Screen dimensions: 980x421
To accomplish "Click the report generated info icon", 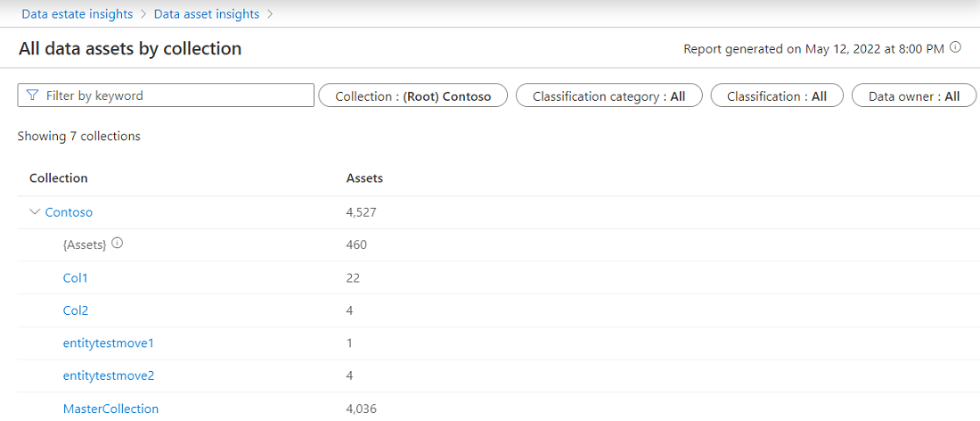I will (956, 48).
